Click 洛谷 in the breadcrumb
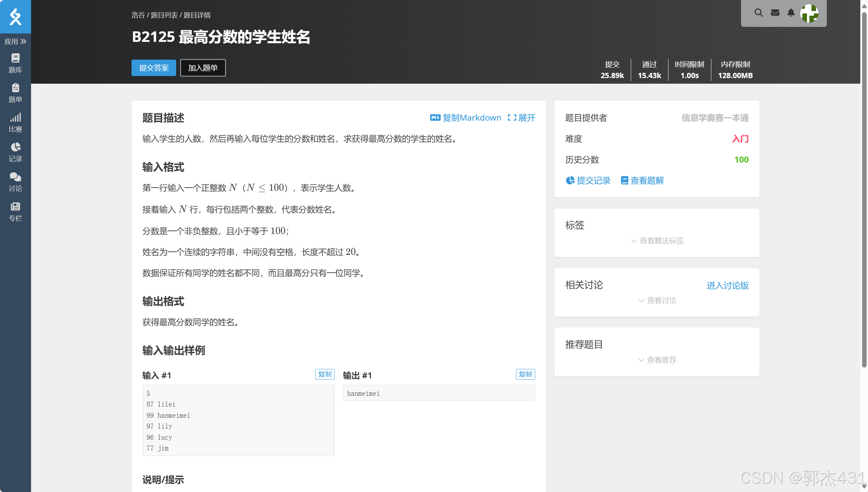This screenshot has width=868, height=492. (138, 15)
